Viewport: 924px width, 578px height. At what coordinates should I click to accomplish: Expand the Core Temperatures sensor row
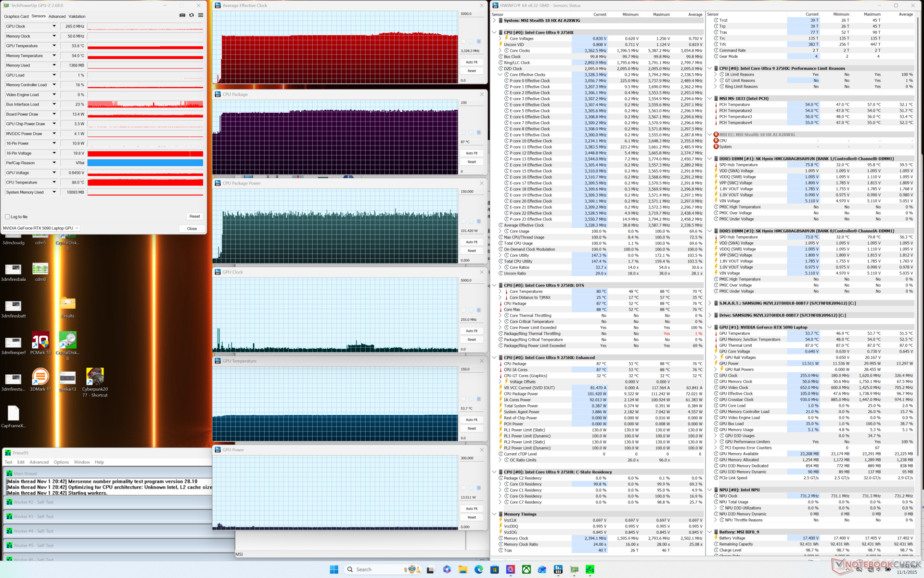point(500,291)
